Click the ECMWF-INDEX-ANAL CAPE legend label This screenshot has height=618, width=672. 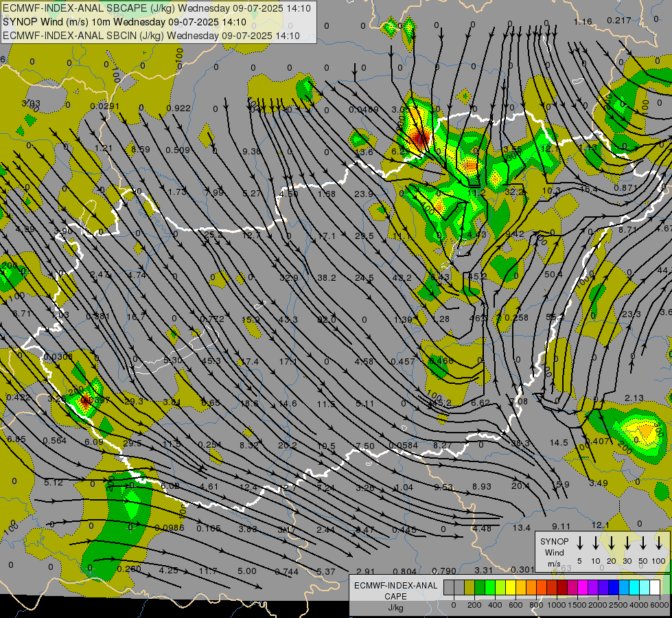click(395, 591)
